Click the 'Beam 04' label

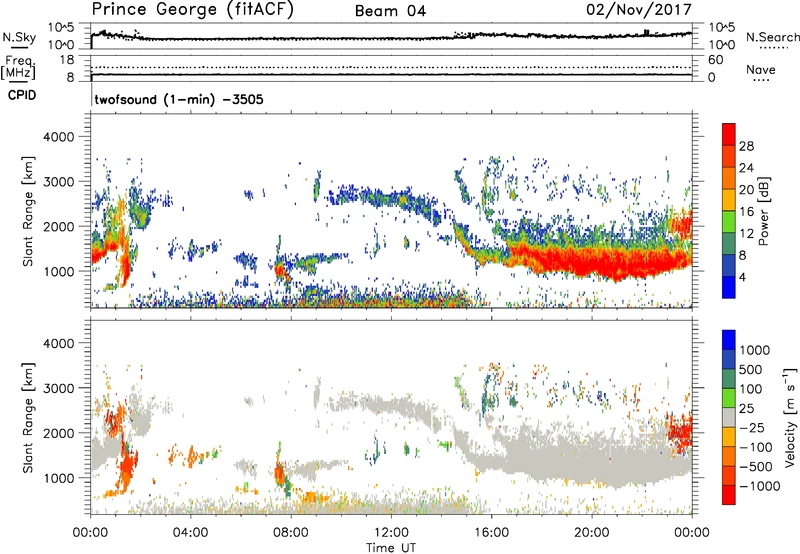390,11
